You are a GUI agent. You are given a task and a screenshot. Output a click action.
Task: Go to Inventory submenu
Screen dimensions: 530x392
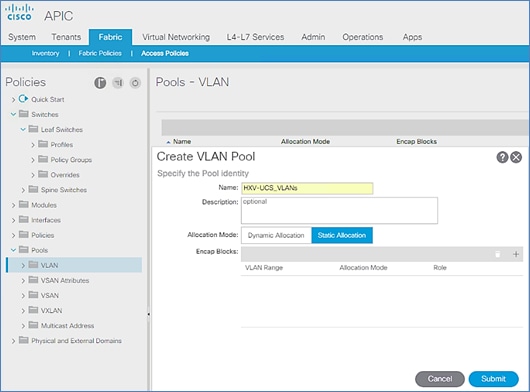coord(45,53)
